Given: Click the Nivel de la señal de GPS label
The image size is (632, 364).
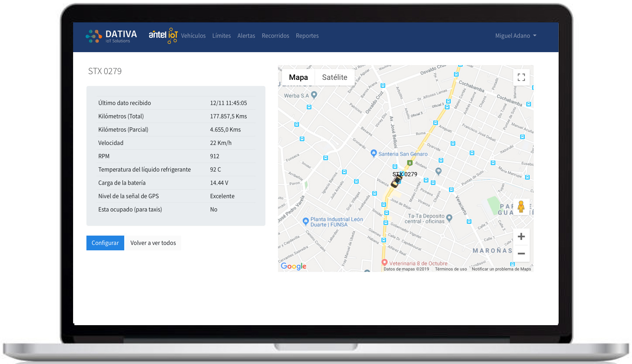Looking at the screenshot, I should pyautogui.click(x=129, y=196).
